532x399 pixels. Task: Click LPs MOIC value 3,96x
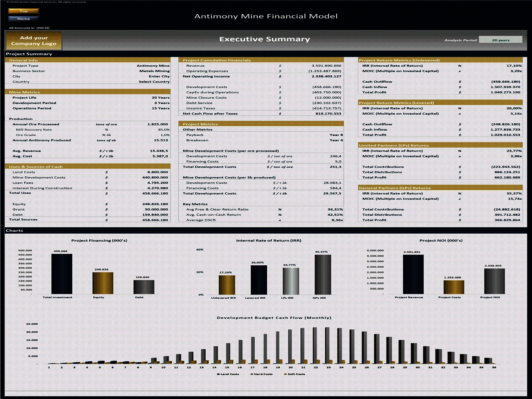coord(516,156)
